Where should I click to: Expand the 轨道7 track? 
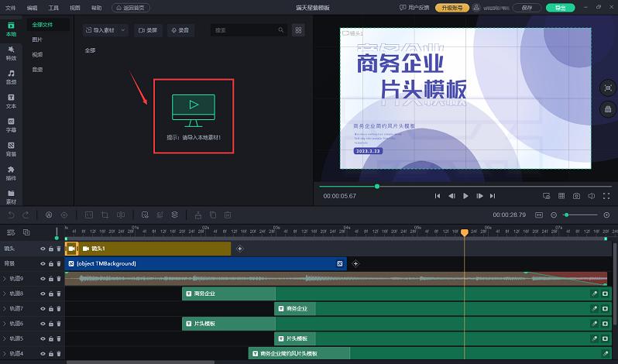point(5,308)
